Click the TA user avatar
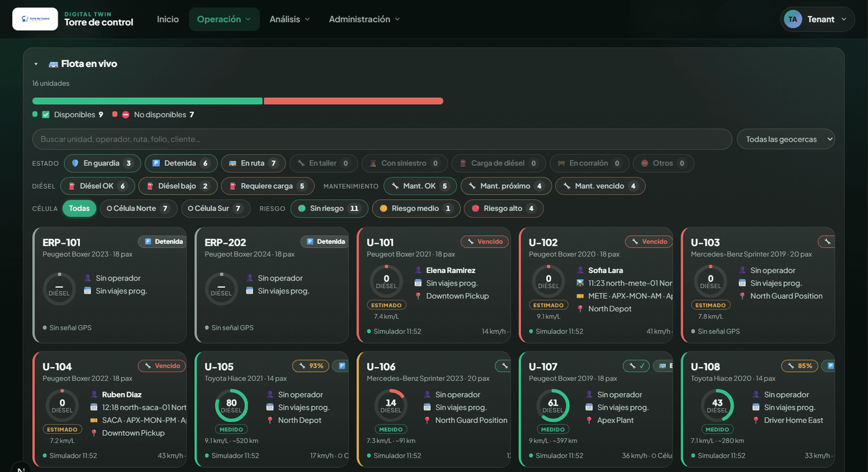868x472 pixels. (x=792, y=19)
